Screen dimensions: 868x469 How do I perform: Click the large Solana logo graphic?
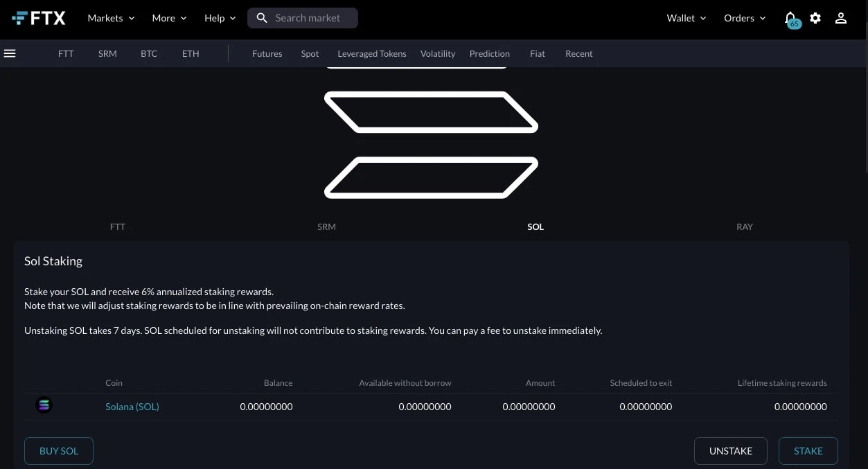click(x=431, y=133)
